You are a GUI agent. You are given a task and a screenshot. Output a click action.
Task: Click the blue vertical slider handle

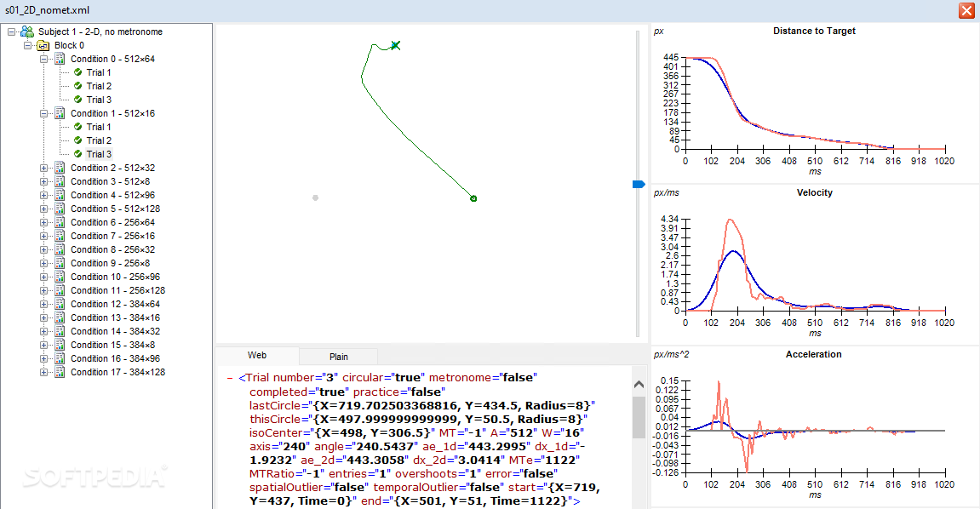pyautogui.click(x=638, y=184)
